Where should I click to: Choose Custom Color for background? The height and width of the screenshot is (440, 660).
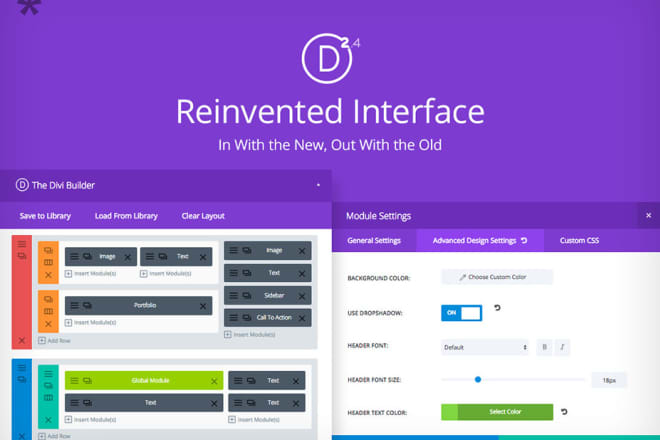[497, 277]
